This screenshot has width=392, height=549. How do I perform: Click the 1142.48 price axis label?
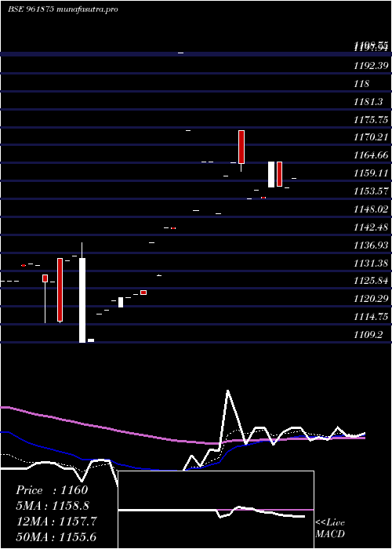coord(371,227)
